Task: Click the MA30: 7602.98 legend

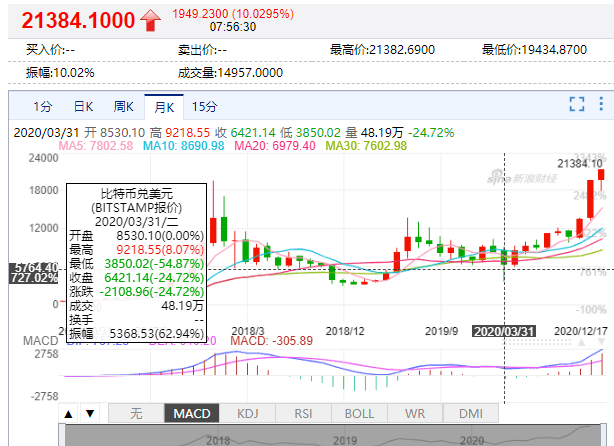Action: click(x=366, y=146)
